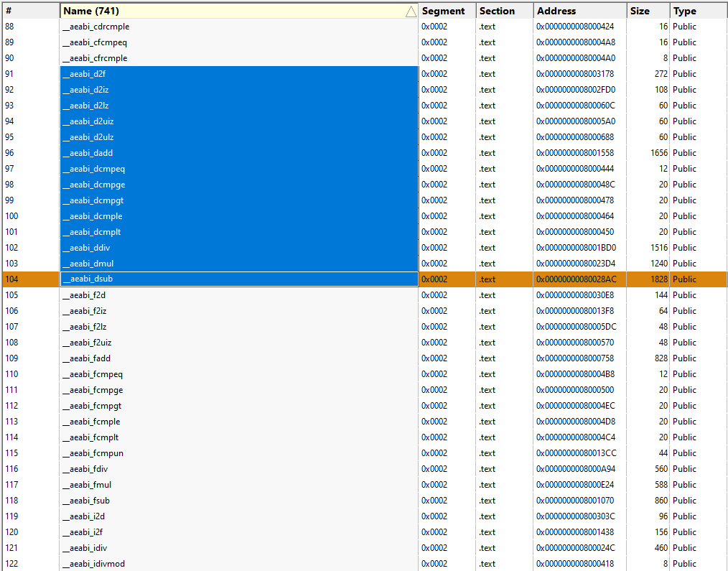The height and width of the screenshot is (571, 728).
Task: Sort by Type column header
Action: 699,11
